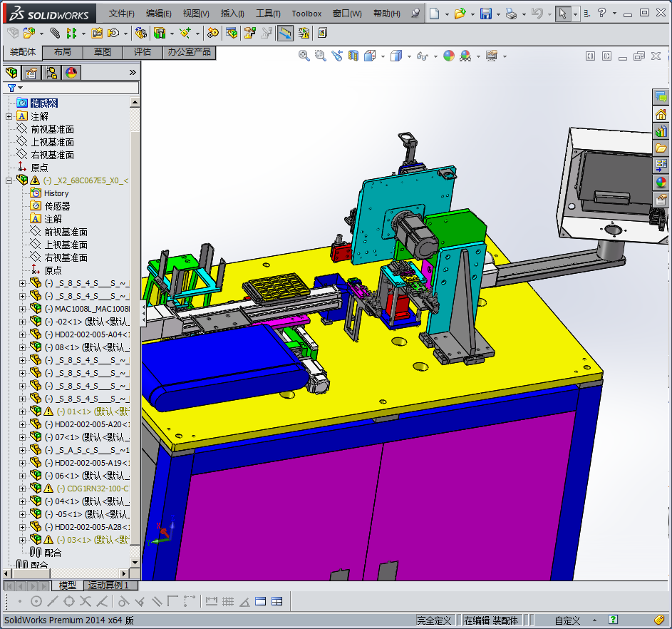
Task: Click the 模型 tab at bottom
Action: pyautogui.click(x=67, y=585)
